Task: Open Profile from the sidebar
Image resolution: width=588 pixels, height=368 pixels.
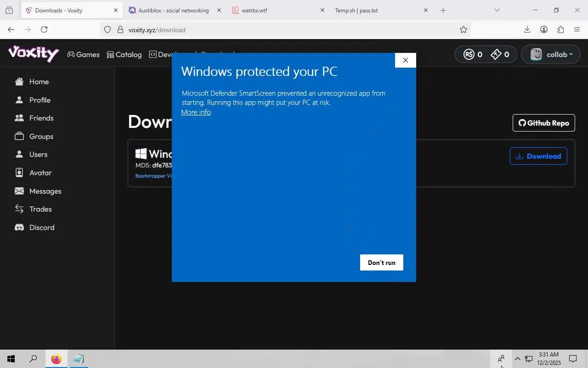Action: tap(33, 100)
